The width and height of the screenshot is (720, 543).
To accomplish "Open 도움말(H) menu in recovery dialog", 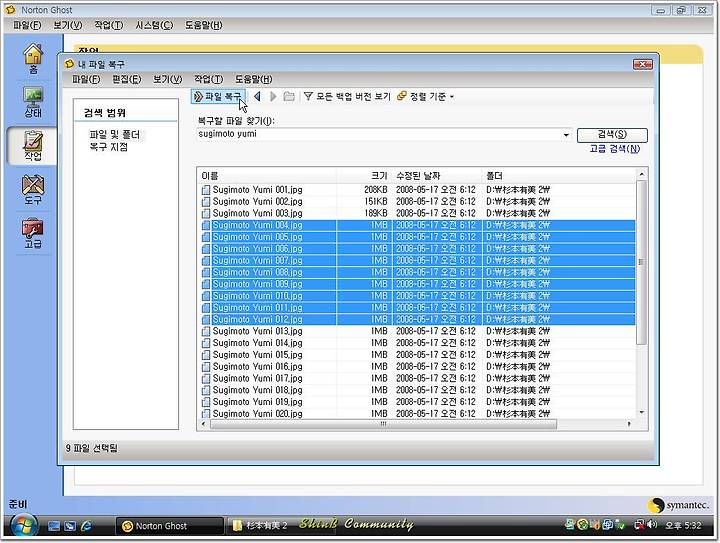I will tap(253, 79).
